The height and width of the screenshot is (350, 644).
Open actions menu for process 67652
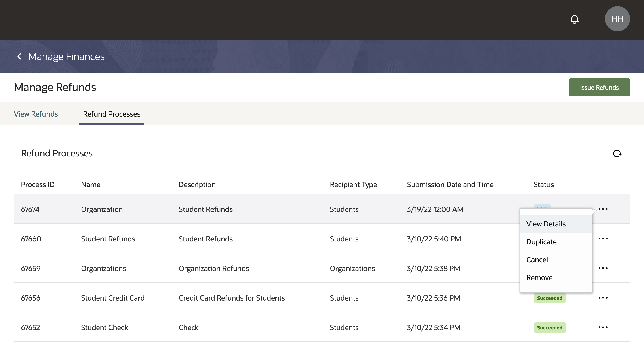pyautogui.click(x=603, y=327)
